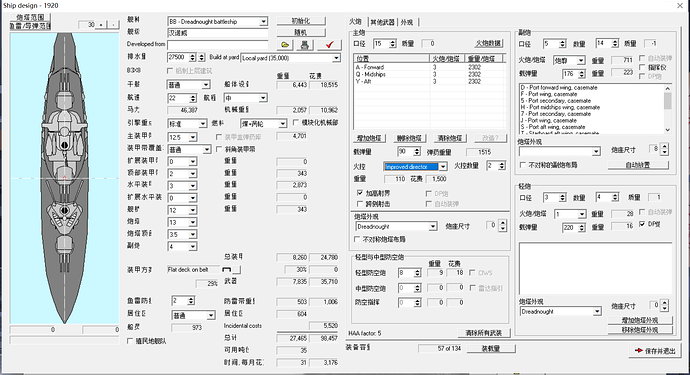690x375 pixels.
Task: Open 燃料 fuel dropdown
Action: [283, 124]
